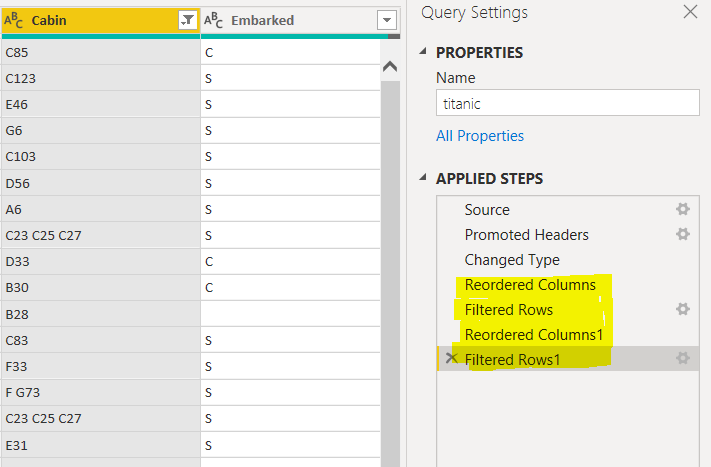Image resolution: width=711 pixels, height=467 pixels.
Task: Click the query Name input field
Action: 567,103
